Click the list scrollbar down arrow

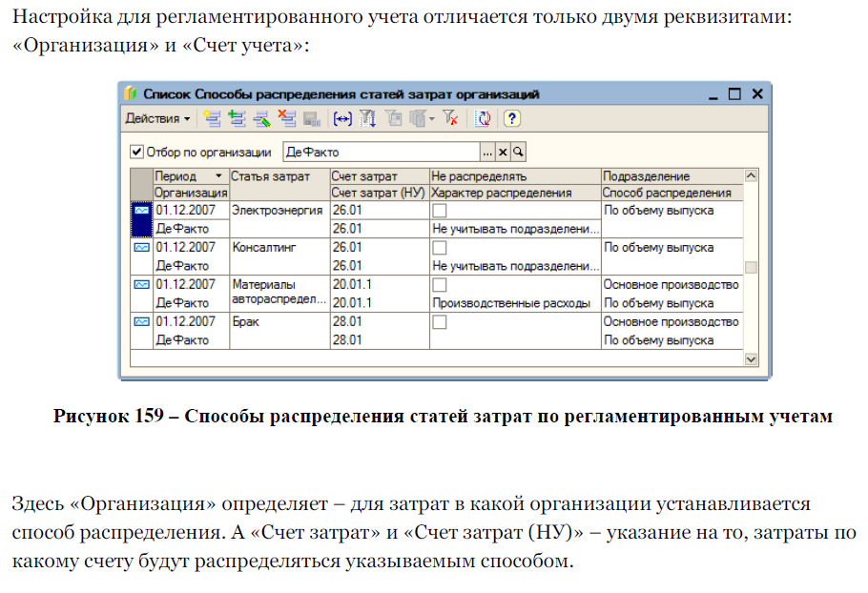click(751, 359)
